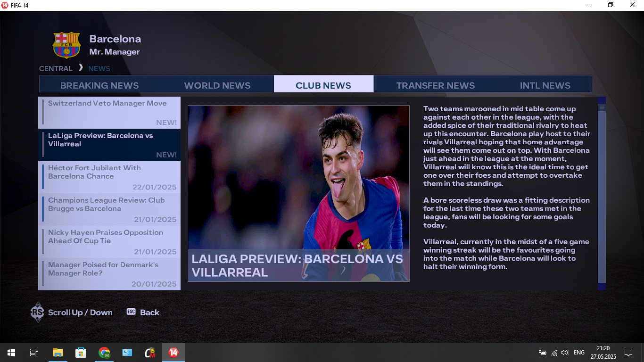Open Chrome from the taskbar
Viewport: 644px width, 362px height.
click(x=104, y=353)
